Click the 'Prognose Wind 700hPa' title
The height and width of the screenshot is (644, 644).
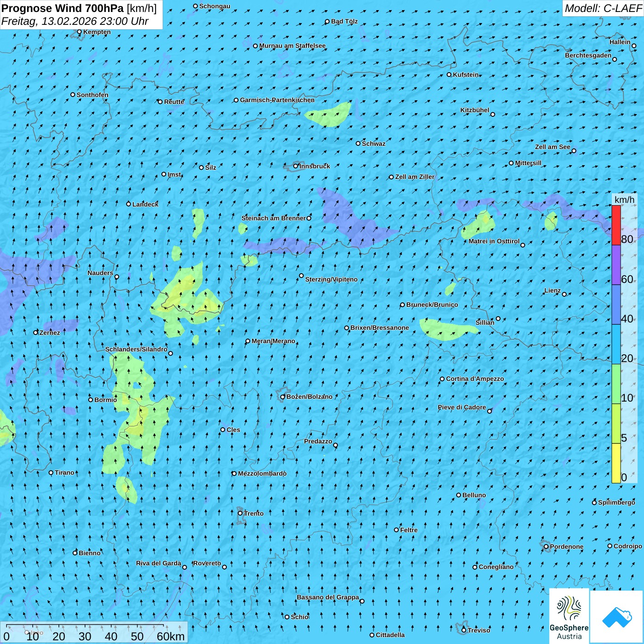pyautogui.click(x=63, y=8)
